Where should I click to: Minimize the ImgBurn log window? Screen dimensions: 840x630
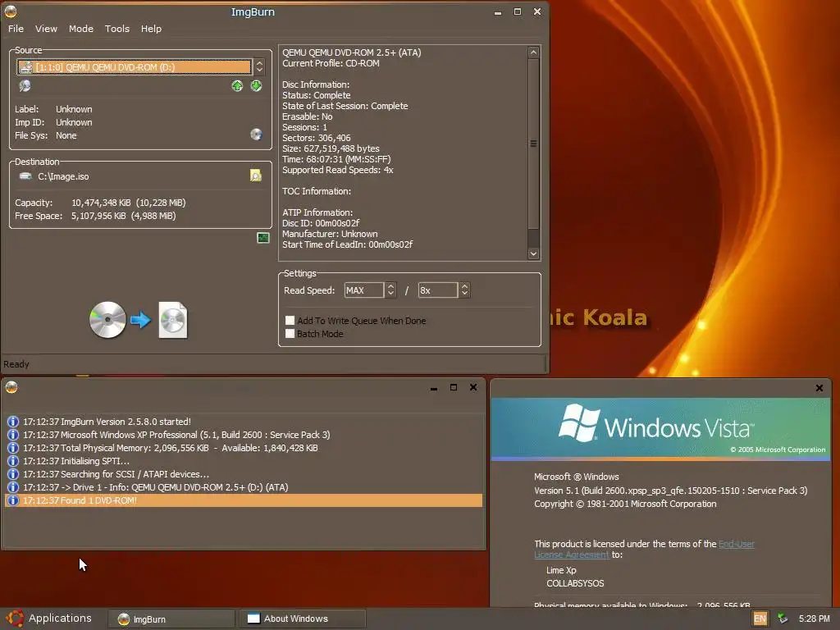point(434,387)
